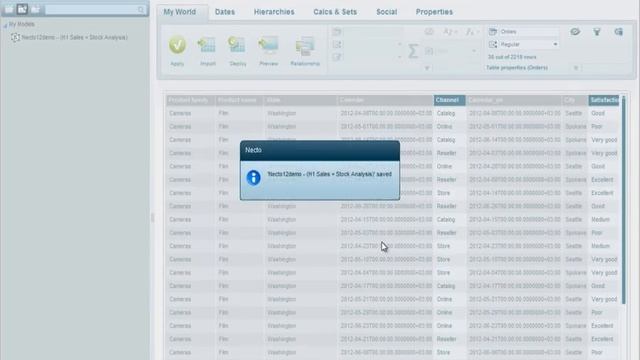640x360 pixels.
Task: Click the model icon beside Necto12demo
Action: [x=16, y=38]
